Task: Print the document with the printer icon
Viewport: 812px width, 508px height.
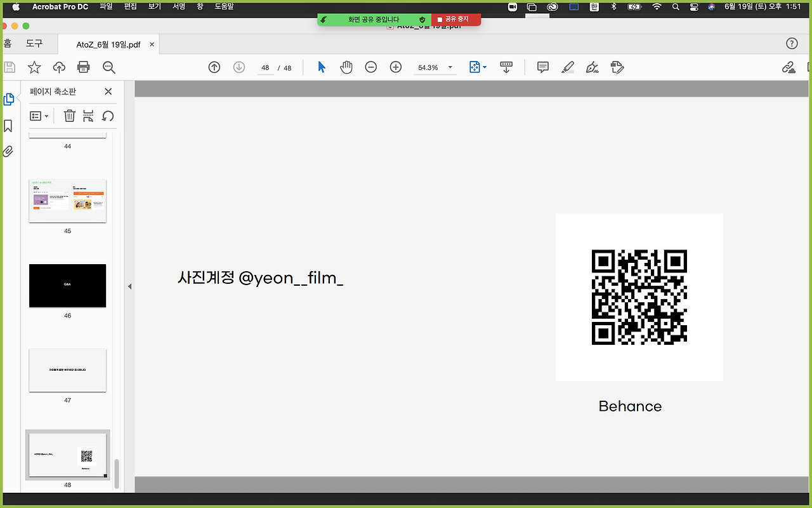Action: point(83,67)
